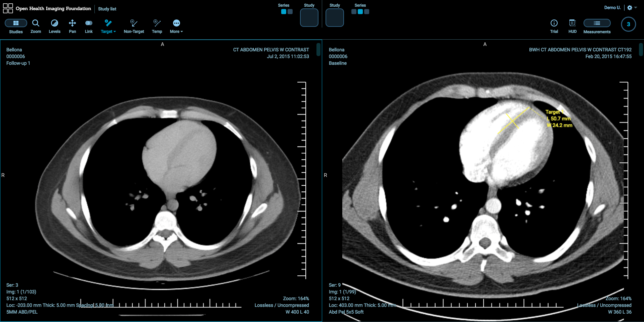
Task: Go to the Study list
Action: point(107,9)
